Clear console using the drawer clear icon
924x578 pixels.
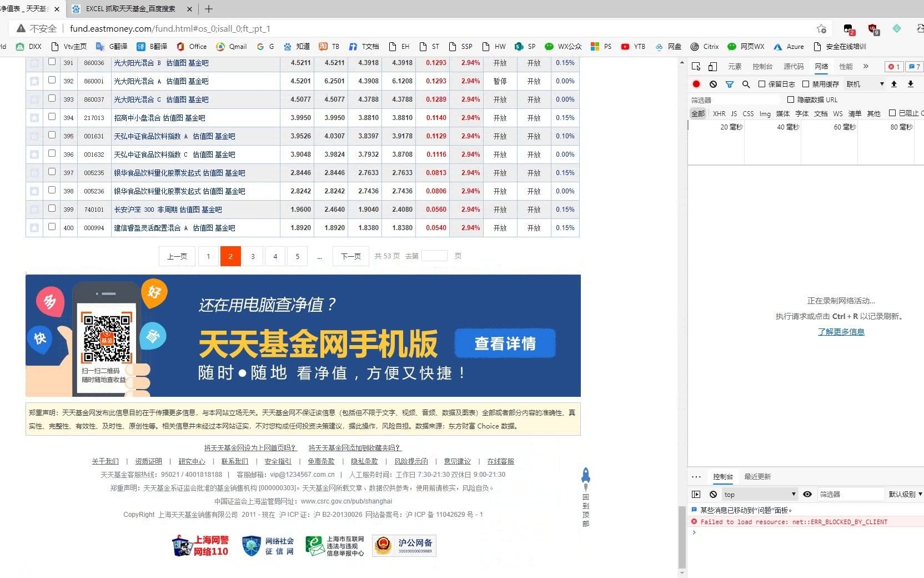tap(713, 494)
